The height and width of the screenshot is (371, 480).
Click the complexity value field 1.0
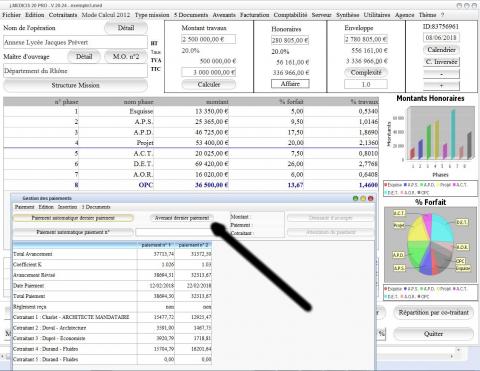[x=366, y=84]
